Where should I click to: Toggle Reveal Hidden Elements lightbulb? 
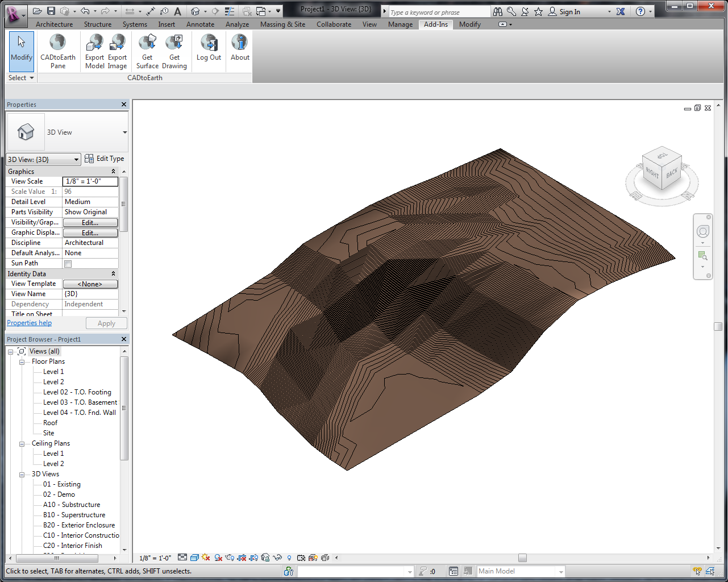coord(289,558)
